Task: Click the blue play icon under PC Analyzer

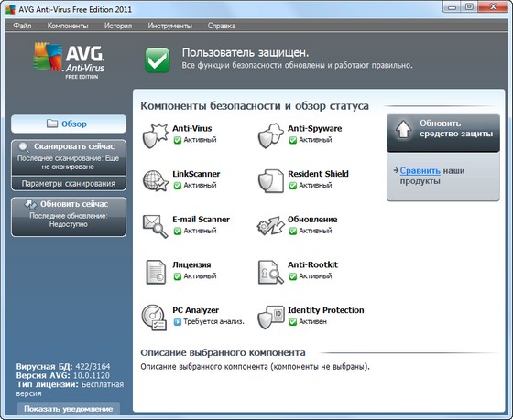Action: pyautogui.click(x=178, y=322)
